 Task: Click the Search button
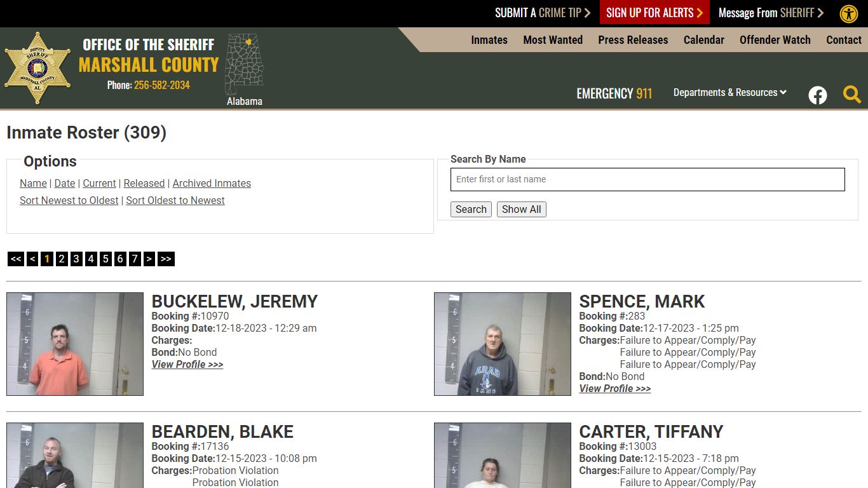tap(471, 209)
